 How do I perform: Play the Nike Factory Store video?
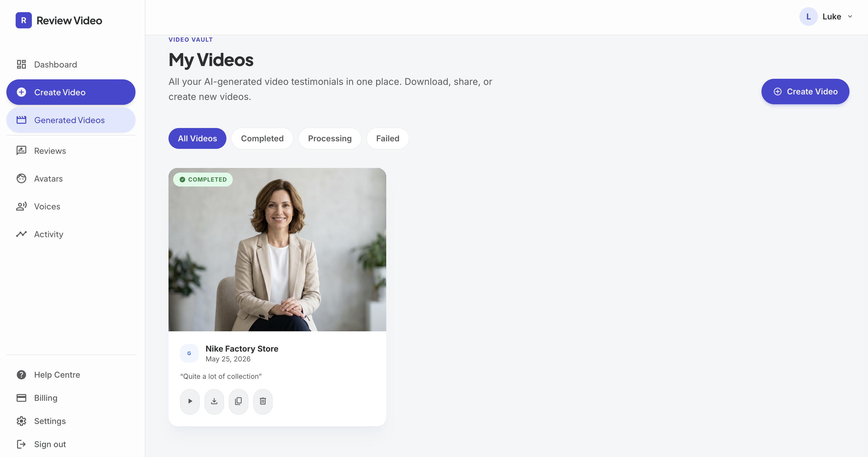190,401
